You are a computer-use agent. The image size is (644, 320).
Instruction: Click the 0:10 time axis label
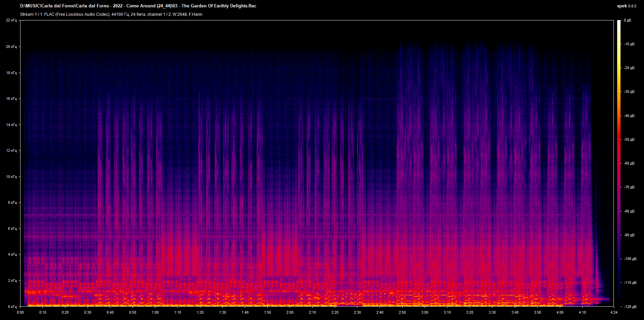click(x=43, y=312)
